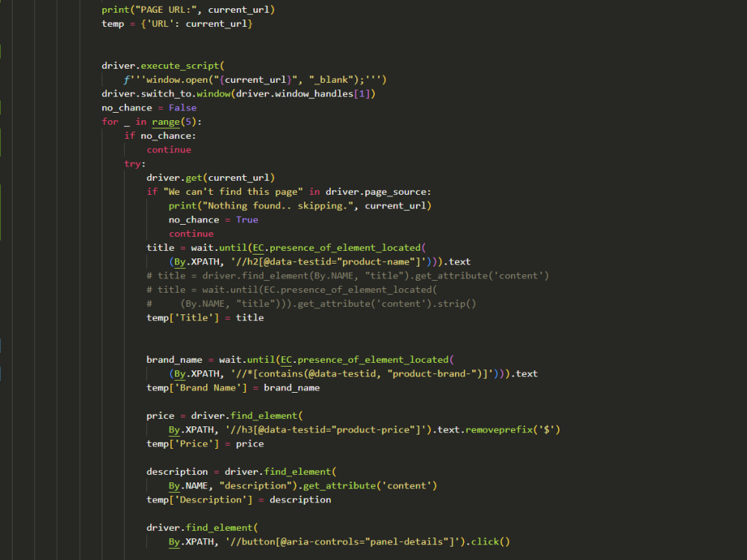Viewport: 747px width, 560px height.
Task: Click the driver.switch_to.window line
Action: (x=238, y=93)
